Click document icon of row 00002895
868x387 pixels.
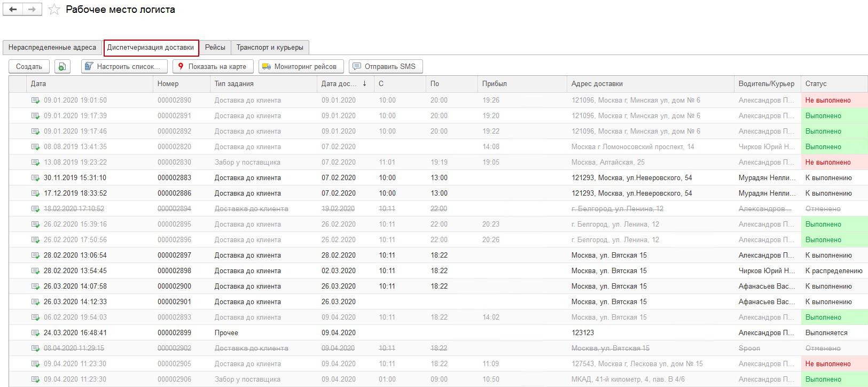point(35,225)
